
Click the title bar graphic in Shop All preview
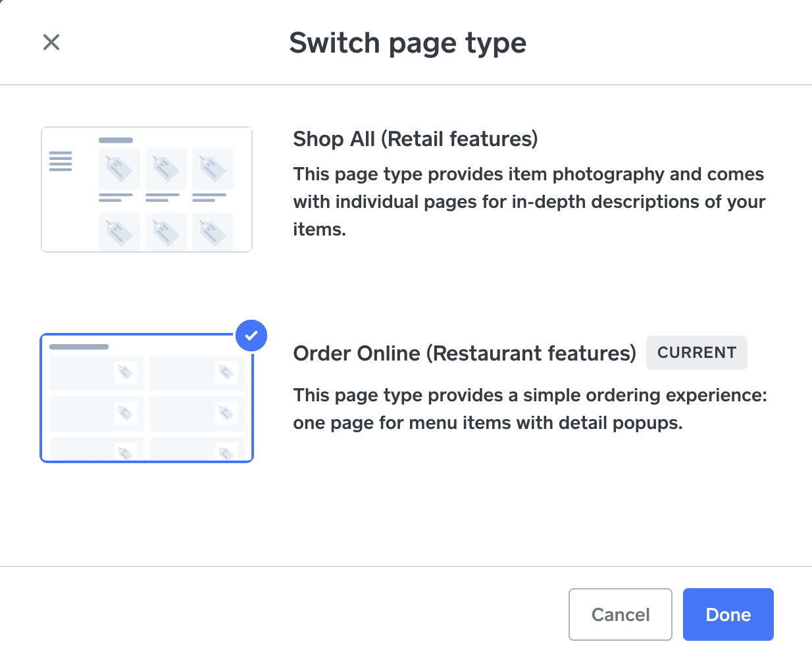click(x=115, y=139)
